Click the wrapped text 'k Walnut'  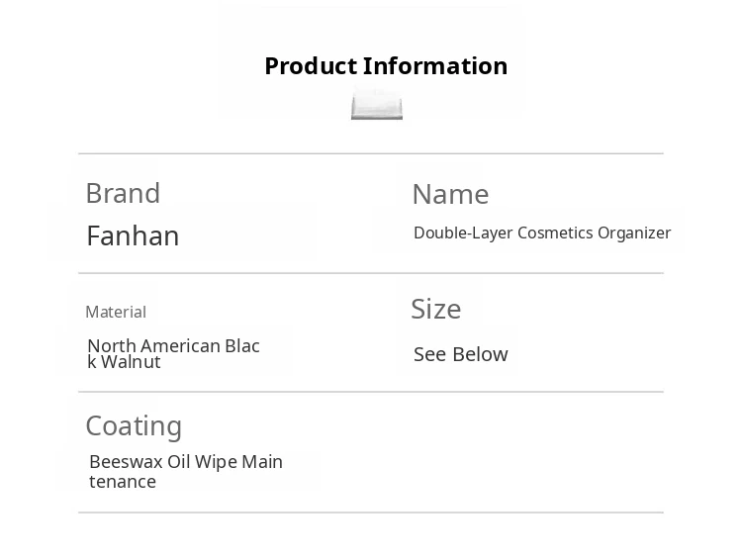click(125, 362)
